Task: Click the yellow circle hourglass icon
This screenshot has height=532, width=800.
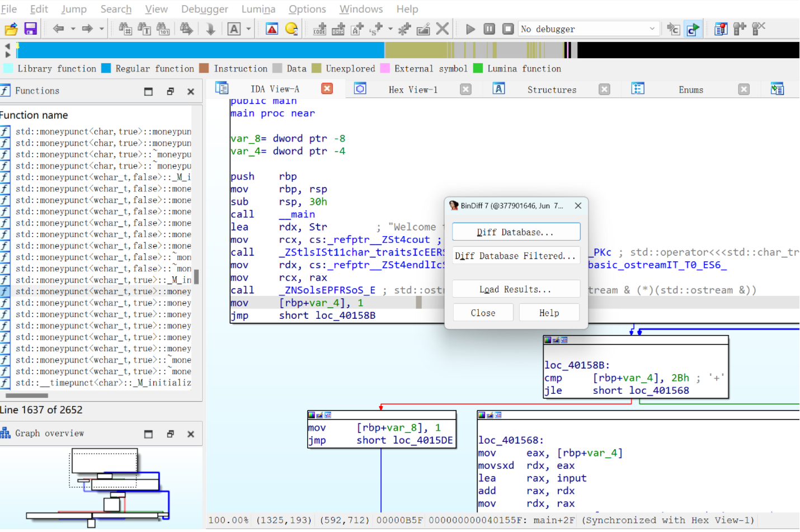Action: tap(291, 29)
